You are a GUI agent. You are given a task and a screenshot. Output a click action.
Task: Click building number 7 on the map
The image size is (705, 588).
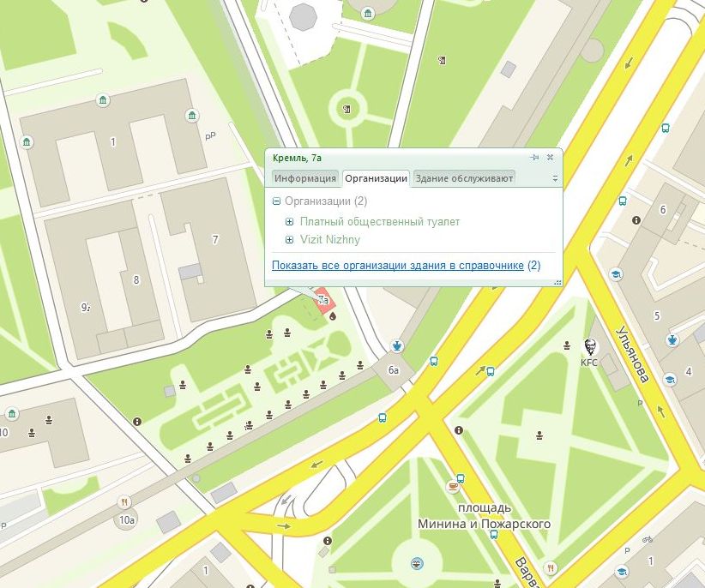(215, 240)
